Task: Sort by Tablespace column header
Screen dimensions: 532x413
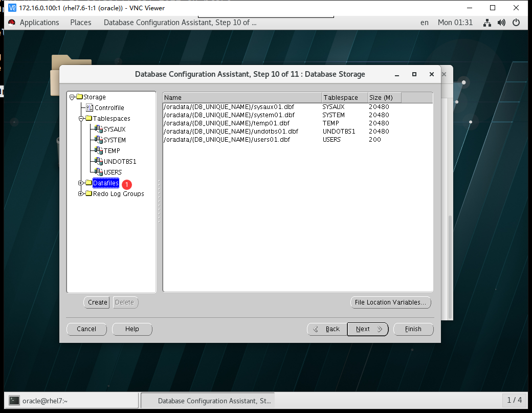Action: tap(345, 98)
